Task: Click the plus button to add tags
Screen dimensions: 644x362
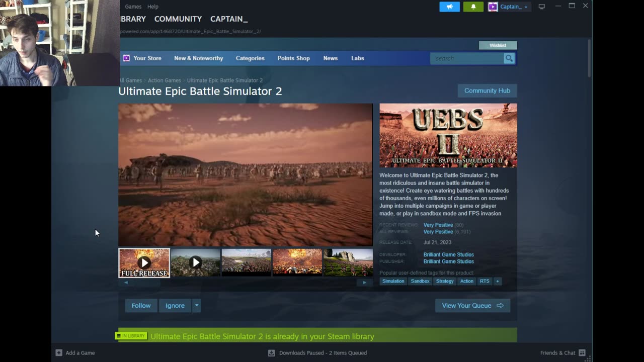Action: click(x=498, y=281)
